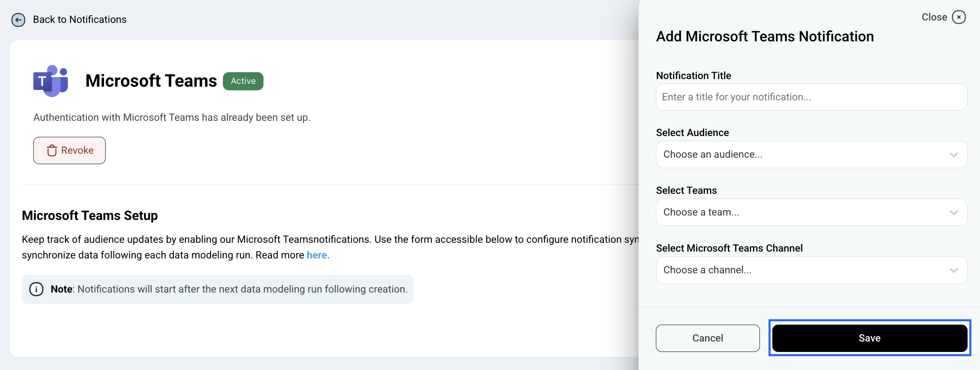Click the 'Authentication with Microsoft Teams' message
The height and width of the screenshot is (370, 980).
point(172,118)
